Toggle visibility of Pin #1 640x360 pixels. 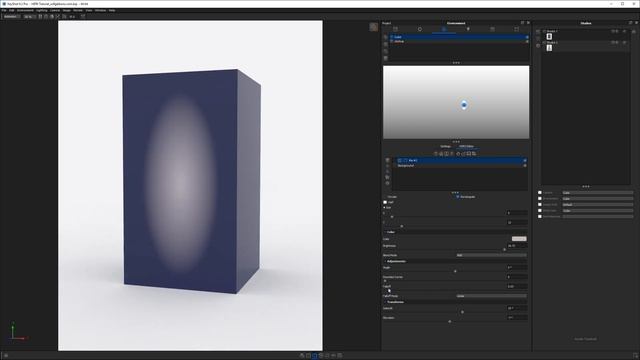tap(524, 160)
